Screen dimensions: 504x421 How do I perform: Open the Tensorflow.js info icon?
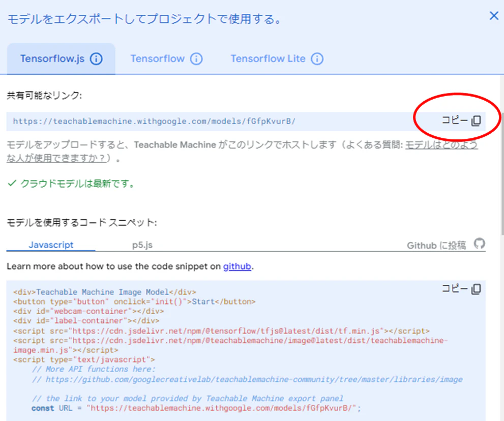(96, 59)
